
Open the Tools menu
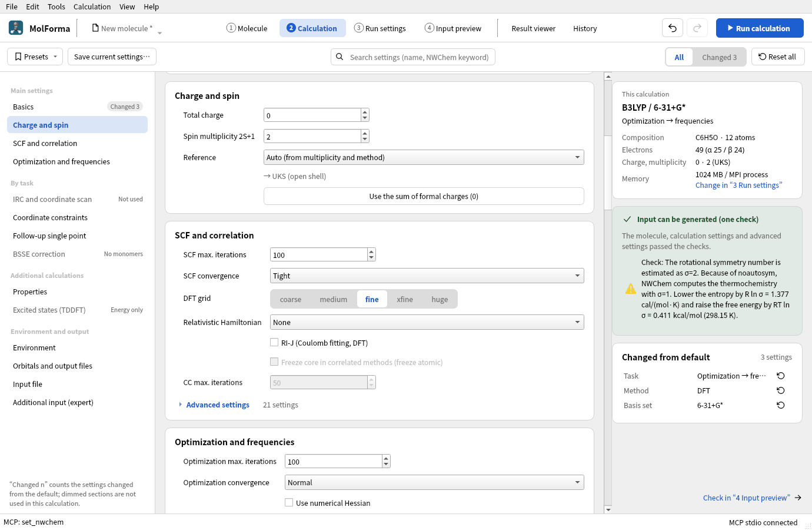[x=56, y=6]
